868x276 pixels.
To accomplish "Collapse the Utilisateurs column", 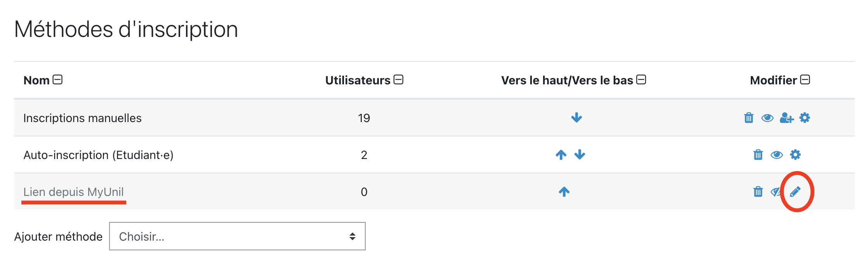I will point(398,80).
